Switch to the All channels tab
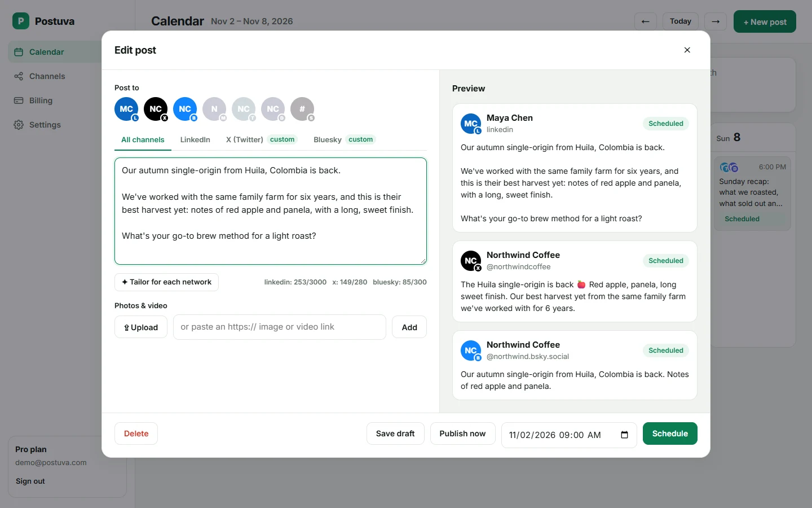The image size is (812, 508). point(143,140)
